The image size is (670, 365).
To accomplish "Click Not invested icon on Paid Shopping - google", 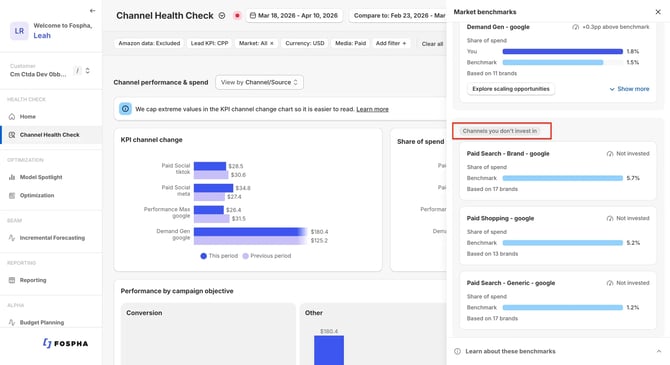I will tap(610, 218).
